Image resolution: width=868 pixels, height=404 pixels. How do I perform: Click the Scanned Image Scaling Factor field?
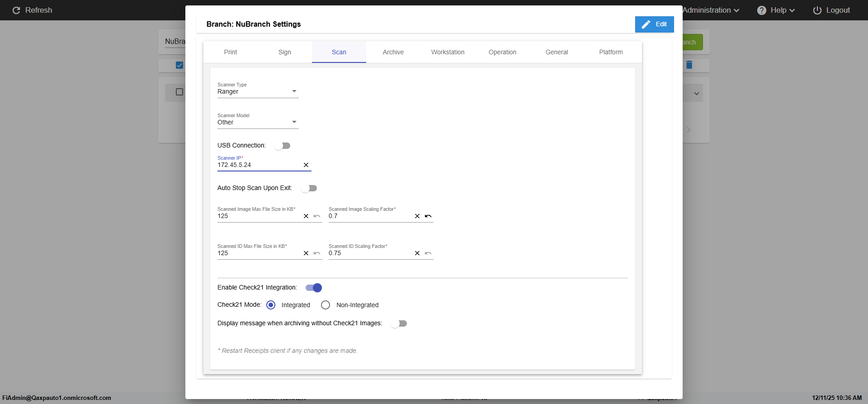[x=369, y=216]
